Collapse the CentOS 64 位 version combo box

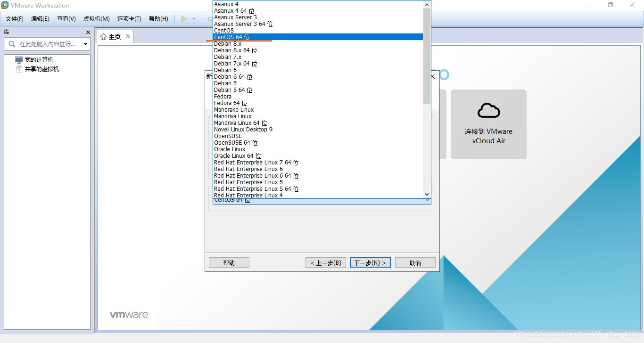click(x=427, y=200)
